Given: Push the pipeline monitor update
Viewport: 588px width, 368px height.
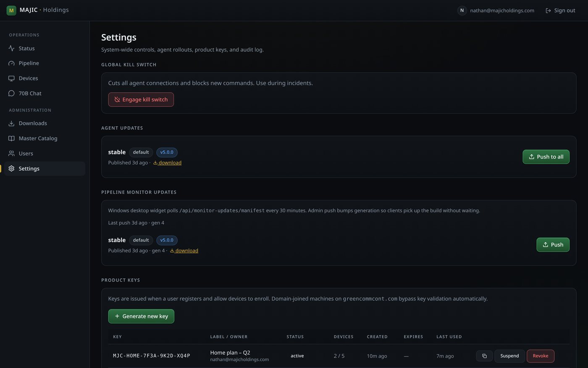Looking at the screenshot, I should tap(553, 245).
